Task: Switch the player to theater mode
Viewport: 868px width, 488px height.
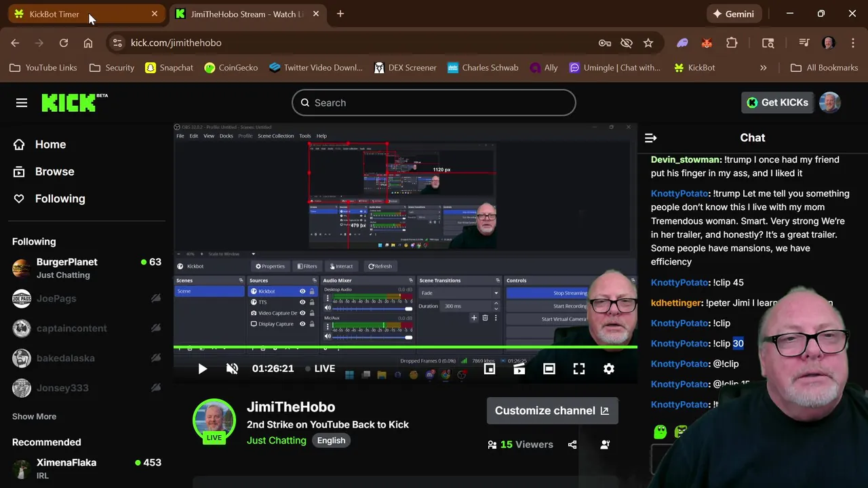Action: point(549,369)
